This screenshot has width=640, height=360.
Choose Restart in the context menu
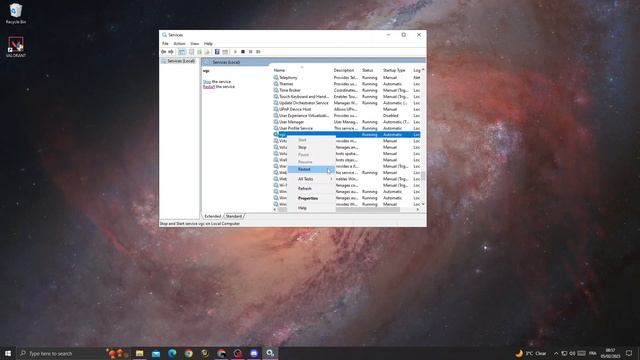(311, 169)
